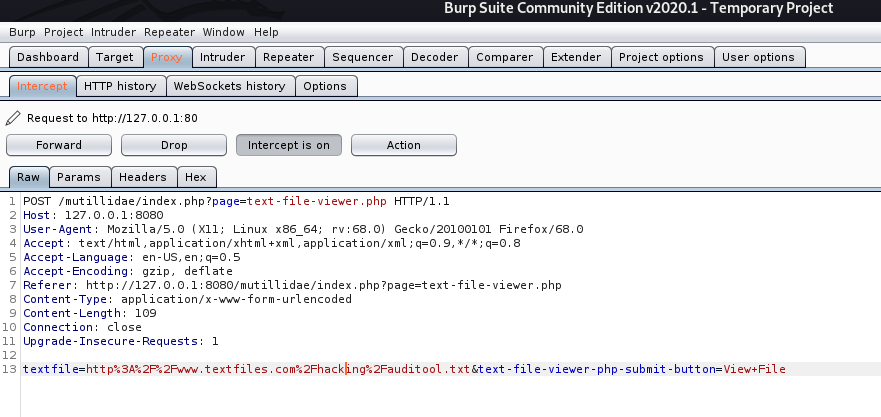Open the Repeater menu in menu bar
Screen dimensions: 881x417
(169, 32)
